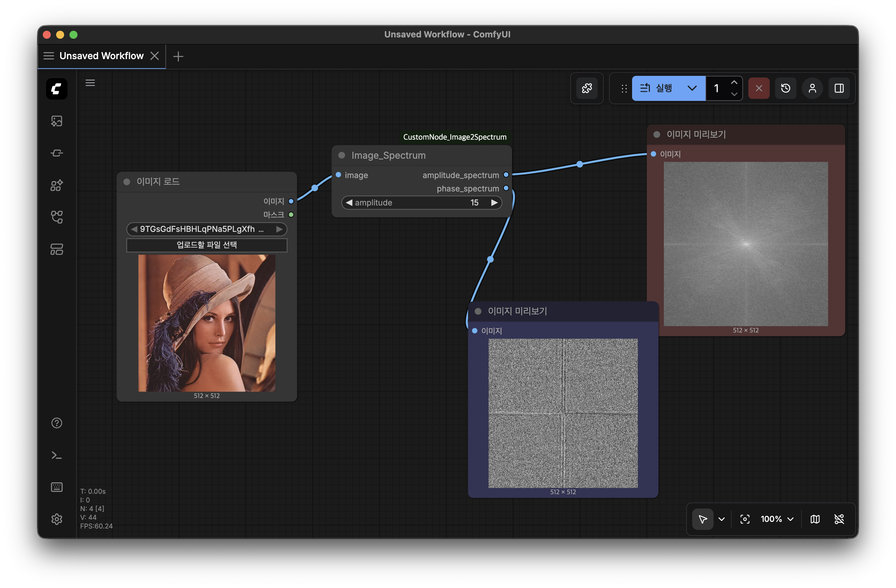Open the canvas hamburger menu
The image size is (896, 588).
coord(90,83)
